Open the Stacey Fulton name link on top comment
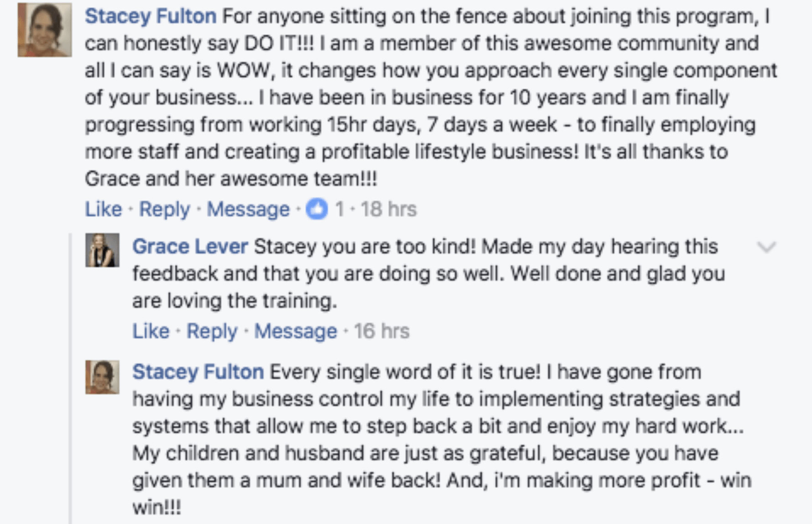The height and width of the screenshot is (524, 812). pos(151,16)
